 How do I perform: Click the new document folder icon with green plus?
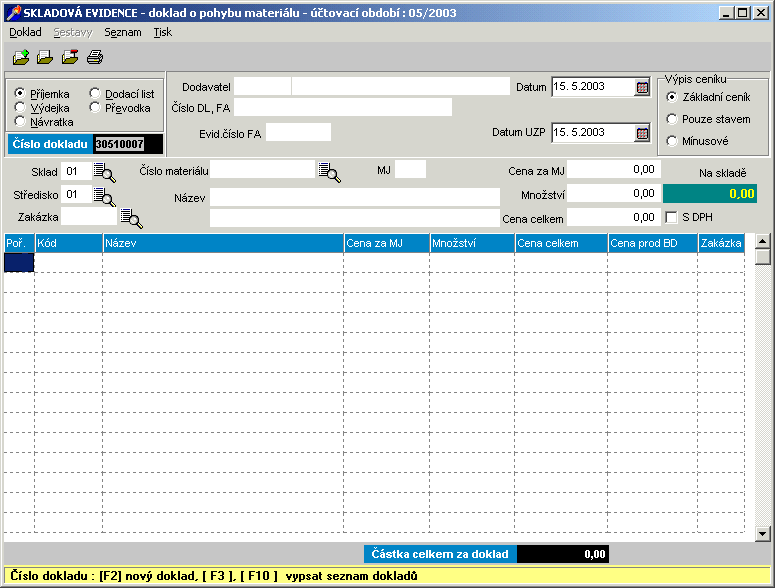pos(21,57)
